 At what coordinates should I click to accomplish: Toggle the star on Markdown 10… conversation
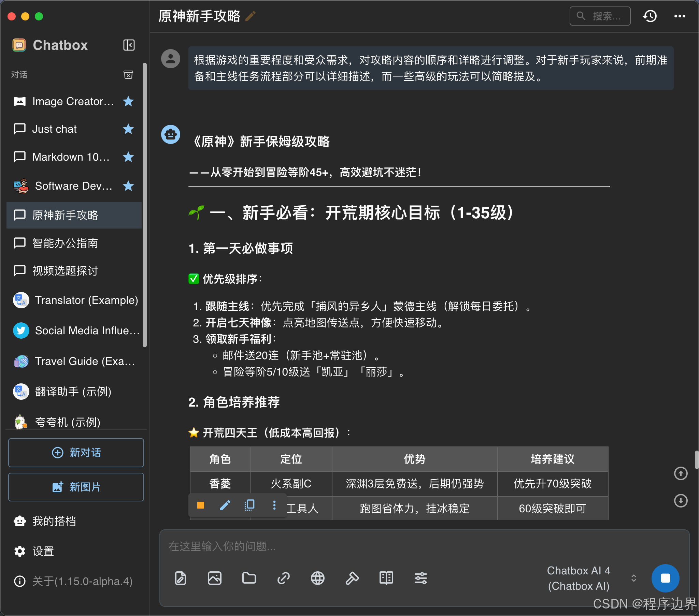coord(128,157)
